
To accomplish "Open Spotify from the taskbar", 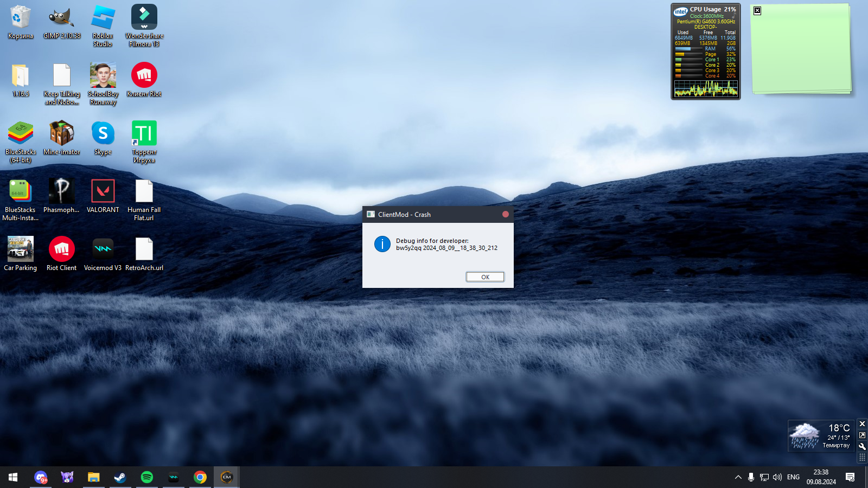I will (147, 477).
